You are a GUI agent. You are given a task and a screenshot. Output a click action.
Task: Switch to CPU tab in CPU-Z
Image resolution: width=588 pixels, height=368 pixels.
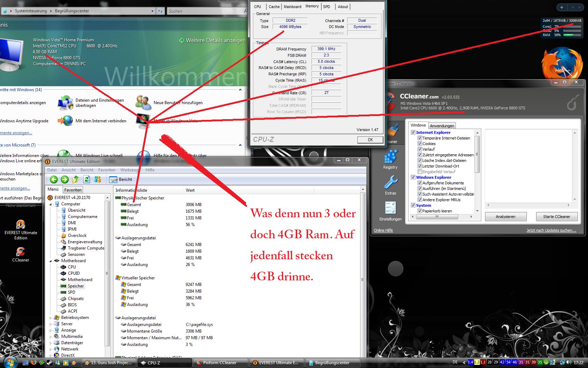point(258,7)
